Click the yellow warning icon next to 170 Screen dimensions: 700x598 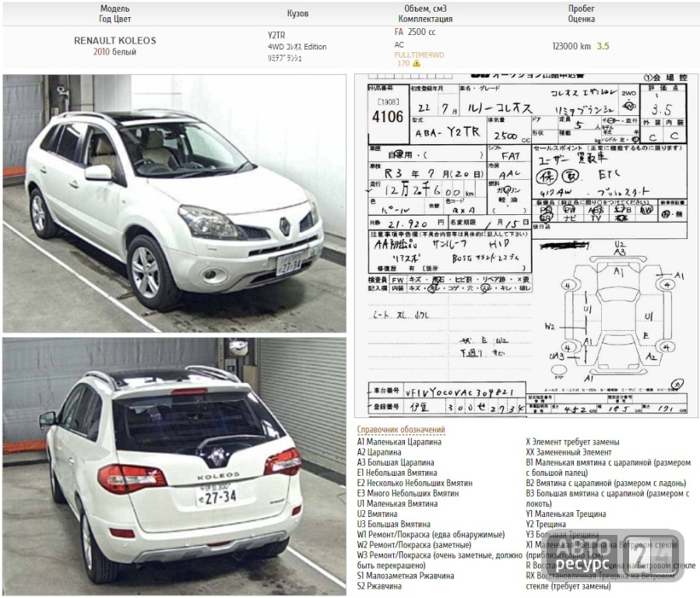[x=417, y=63]
